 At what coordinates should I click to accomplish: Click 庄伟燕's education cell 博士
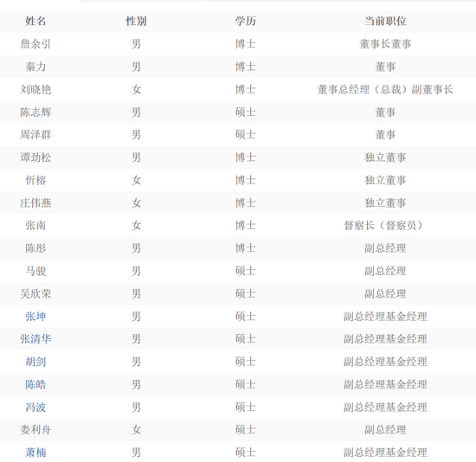245,202
